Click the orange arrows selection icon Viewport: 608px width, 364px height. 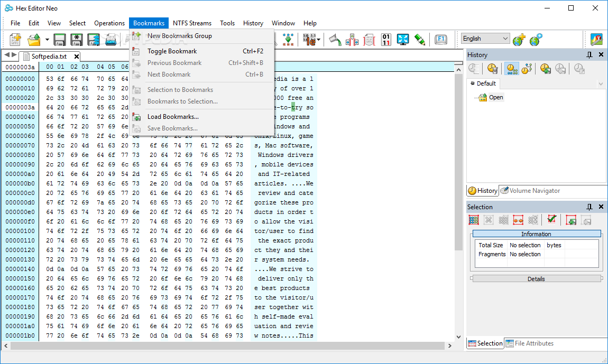518,220
